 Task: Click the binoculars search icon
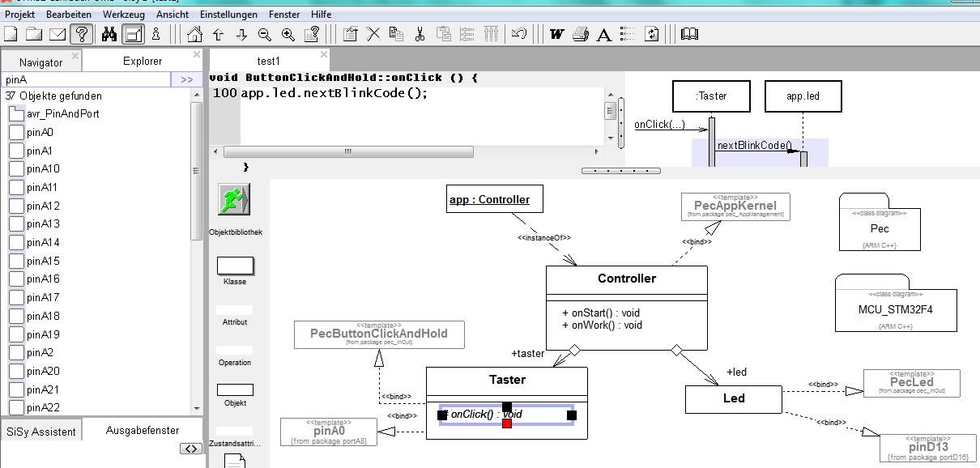[109, 34]
